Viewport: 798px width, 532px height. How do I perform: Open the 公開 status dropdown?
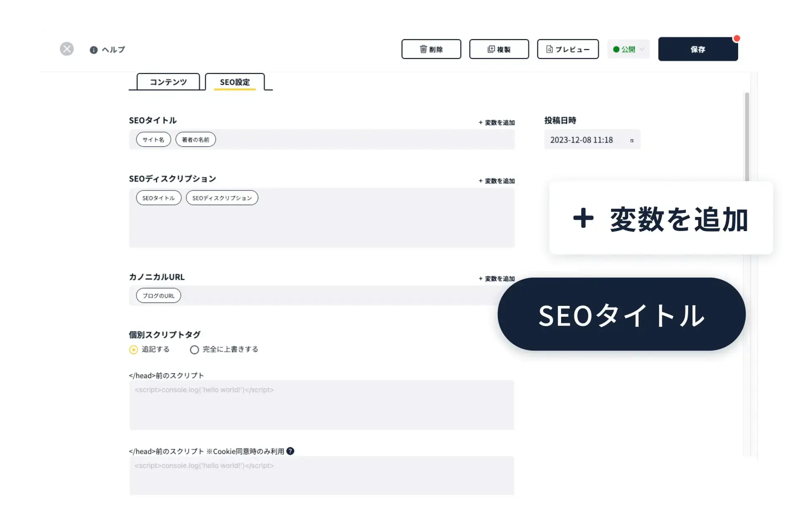(628, 49)
